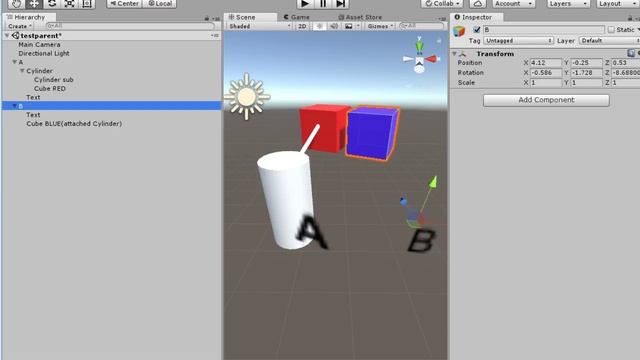
Task: Edit Scale X value field
Action: (x=546, y=82)
